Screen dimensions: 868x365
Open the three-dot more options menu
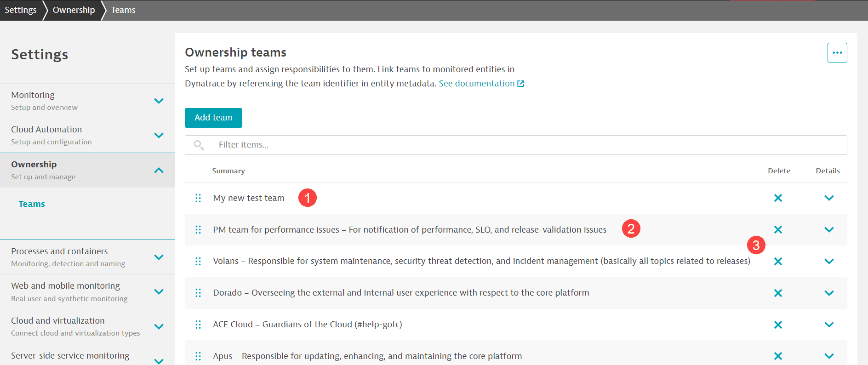coord(837,53)
